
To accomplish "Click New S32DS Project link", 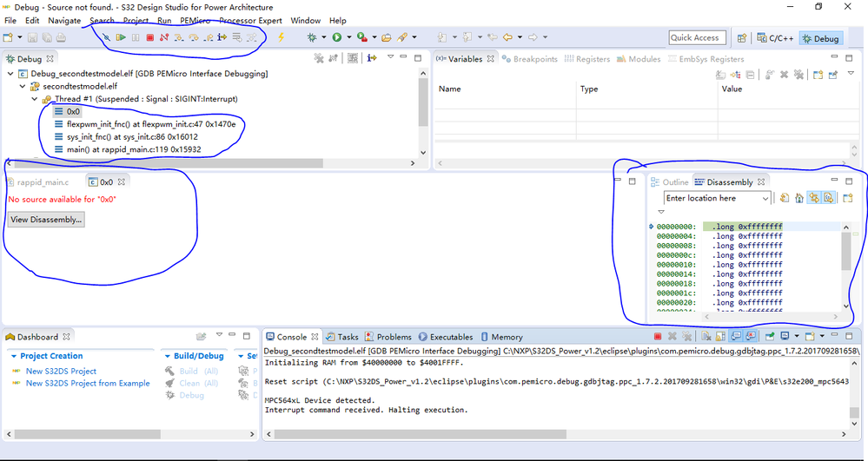I will tap(61, 372).
